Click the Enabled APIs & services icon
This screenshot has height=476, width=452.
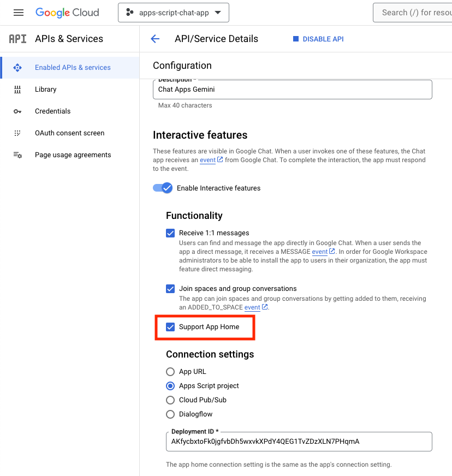(x=17, y=68)
